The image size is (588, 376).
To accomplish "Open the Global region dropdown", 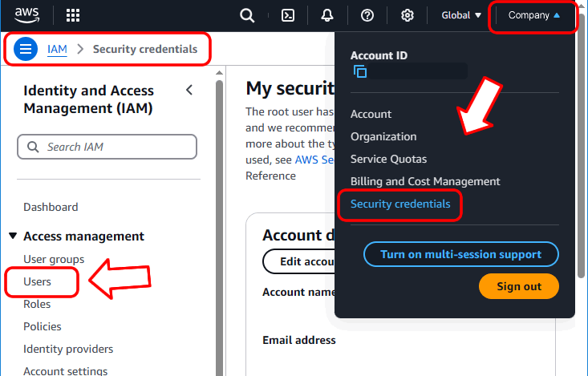I will [x=461, y=15].
